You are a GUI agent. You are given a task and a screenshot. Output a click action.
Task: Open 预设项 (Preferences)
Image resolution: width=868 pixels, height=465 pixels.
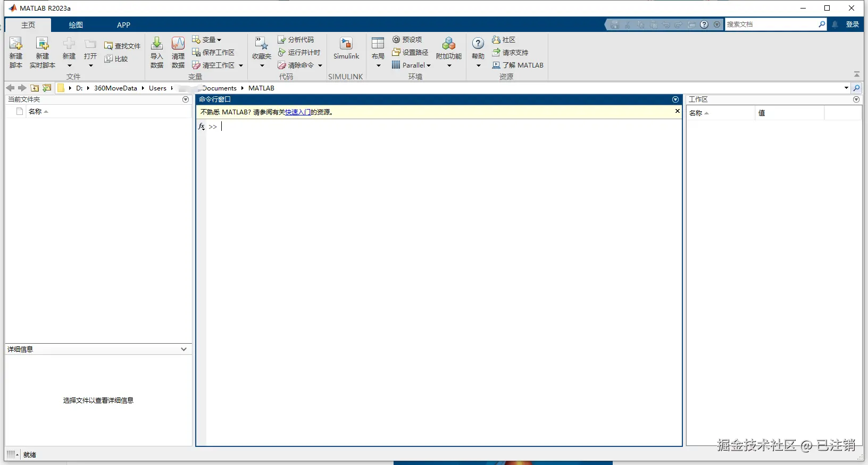(407, 39)
